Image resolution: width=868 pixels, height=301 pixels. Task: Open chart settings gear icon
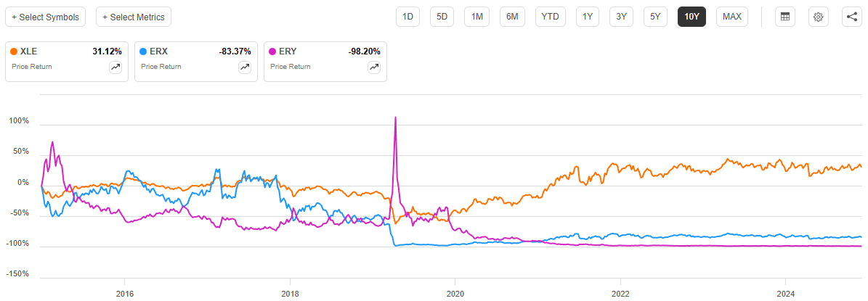pyautogui.click(x=818, y=17)
